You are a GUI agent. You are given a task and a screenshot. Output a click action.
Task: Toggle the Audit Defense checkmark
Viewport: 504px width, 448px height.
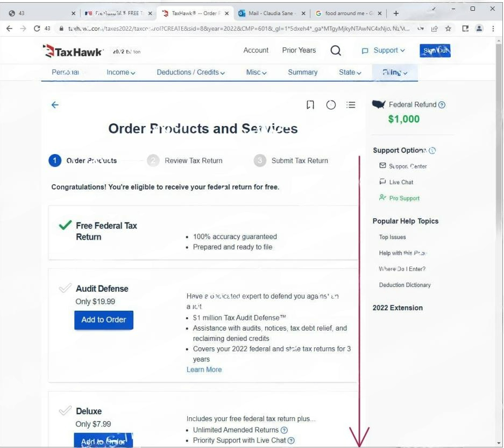(65, 288)
